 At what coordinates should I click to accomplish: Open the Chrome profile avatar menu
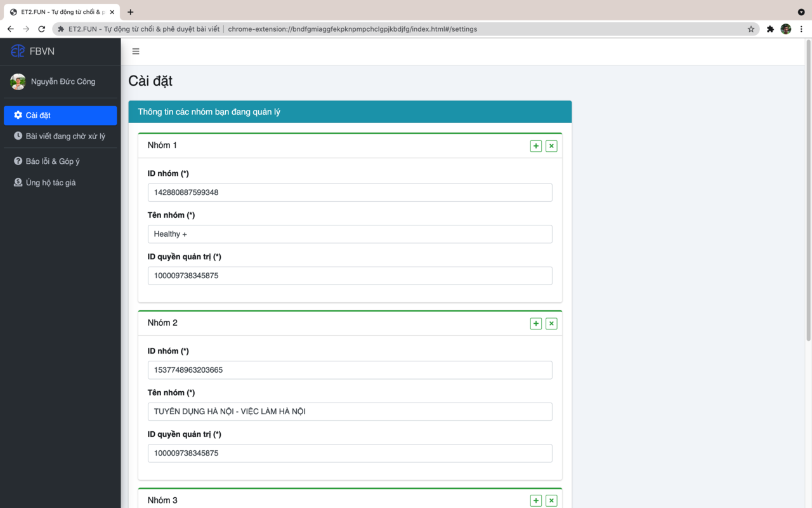pos(786,29)
